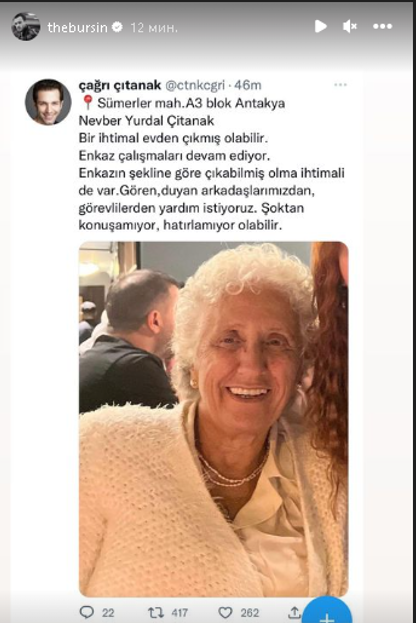This screenshot has height=623, width=416.
Task: Like the tweet with the heart icon
Action: click(x=225, y=612)
